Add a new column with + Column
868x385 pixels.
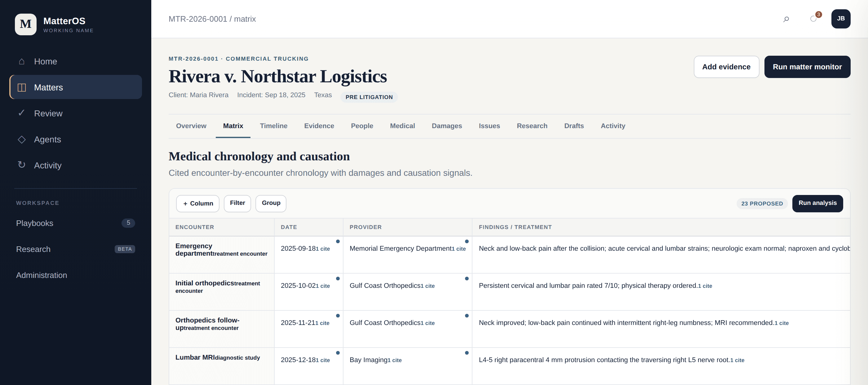[198, 203]
